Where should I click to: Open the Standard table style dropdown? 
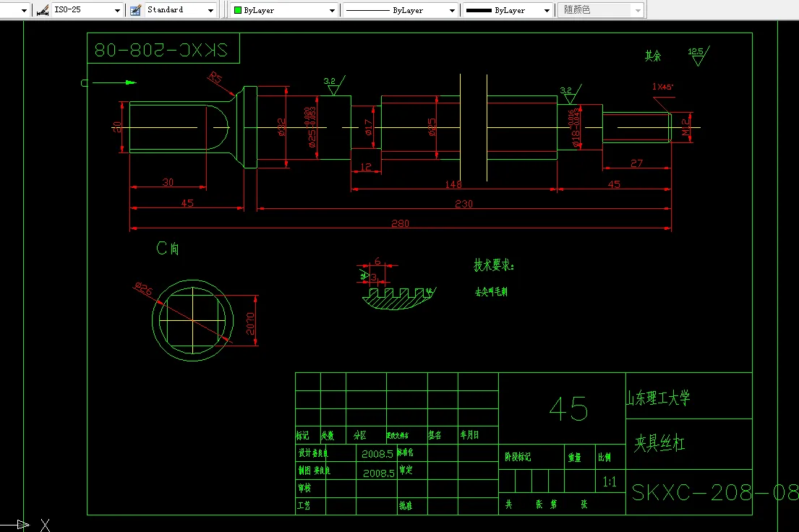click(x=211, y=10)
